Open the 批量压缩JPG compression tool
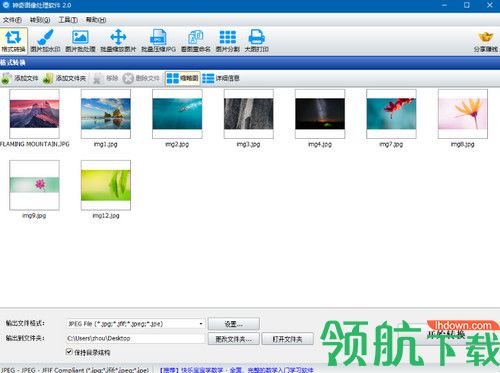Image resolution: width=500 pixels, height=373 pixels. pyautogui.click(x=158, y=41)
